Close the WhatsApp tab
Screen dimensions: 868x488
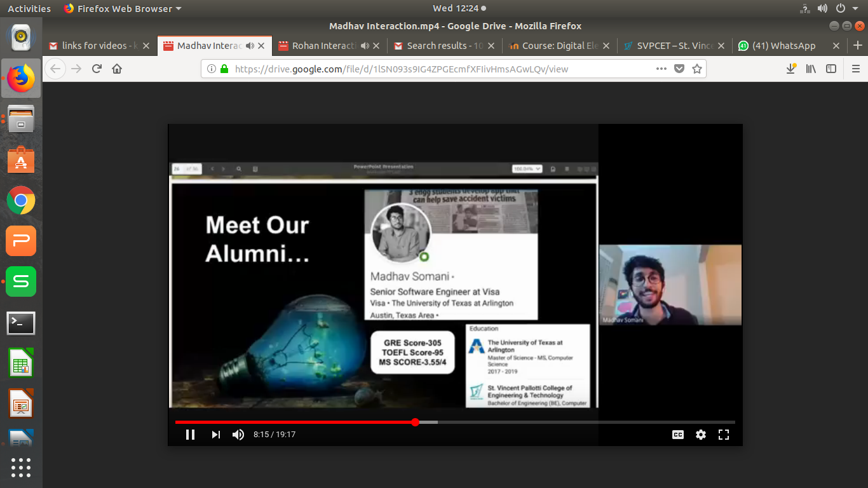836,46
